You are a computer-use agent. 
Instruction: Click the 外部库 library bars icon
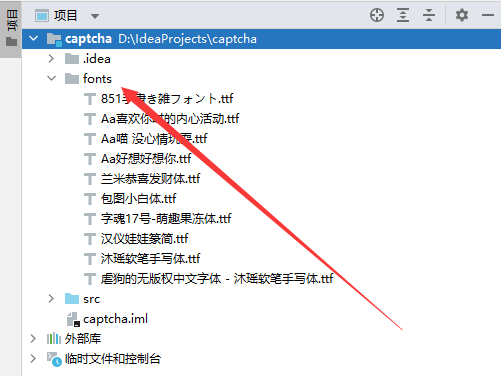point(54,339)
